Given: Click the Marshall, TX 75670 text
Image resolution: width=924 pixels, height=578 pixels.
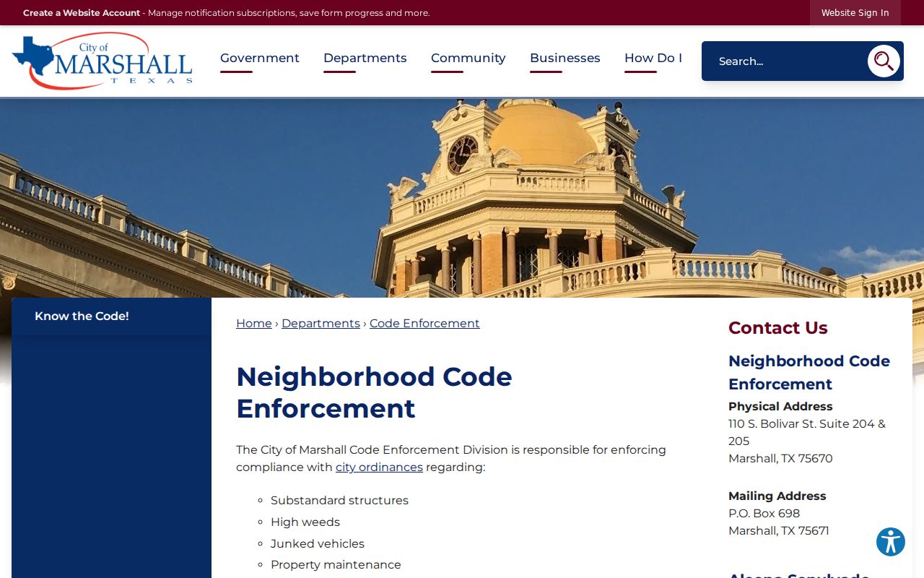Looking at the screenshot, I should tap(780, 459).
